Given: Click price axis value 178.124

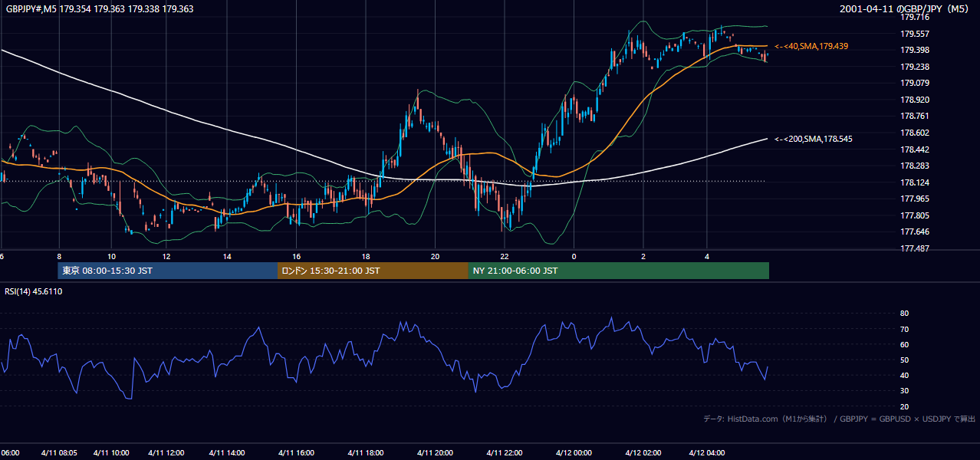Looking at the screenshot, I should [914, 182].
